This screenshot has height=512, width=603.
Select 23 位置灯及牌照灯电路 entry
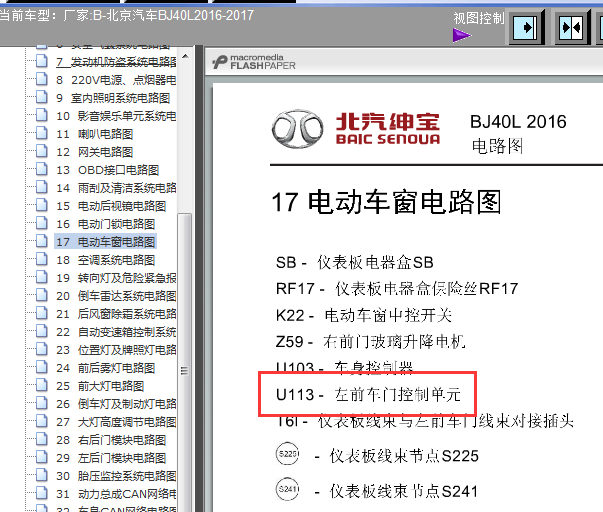tap(116, 350)
